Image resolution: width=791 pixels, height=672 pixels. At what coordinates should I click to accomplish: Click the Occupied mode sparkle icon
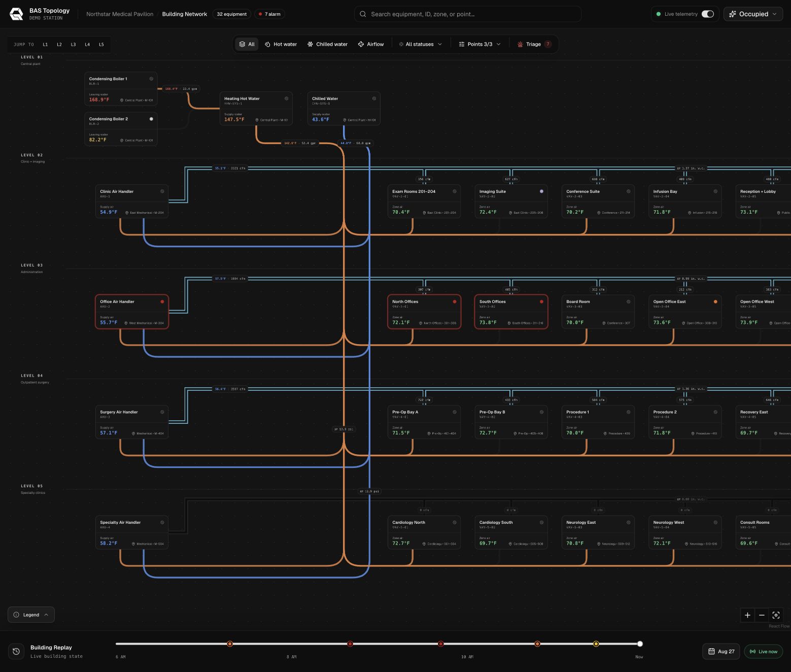click(733, 14)
